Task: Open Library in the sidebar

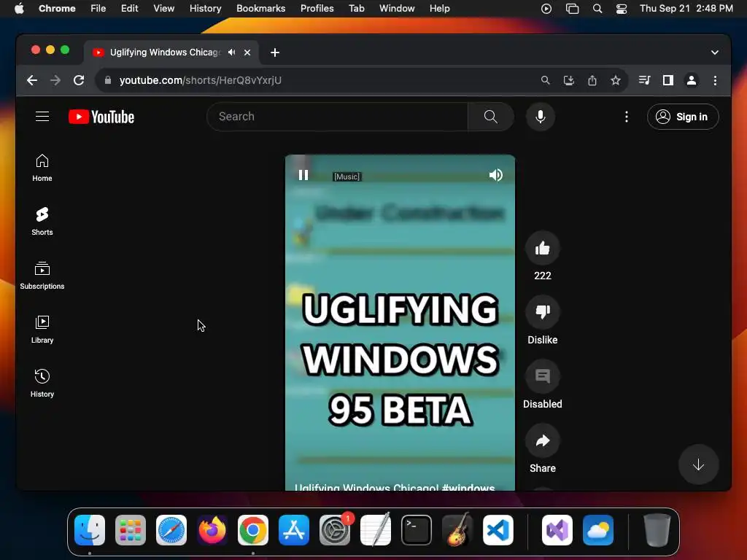Action: click(x=42, y=329)
